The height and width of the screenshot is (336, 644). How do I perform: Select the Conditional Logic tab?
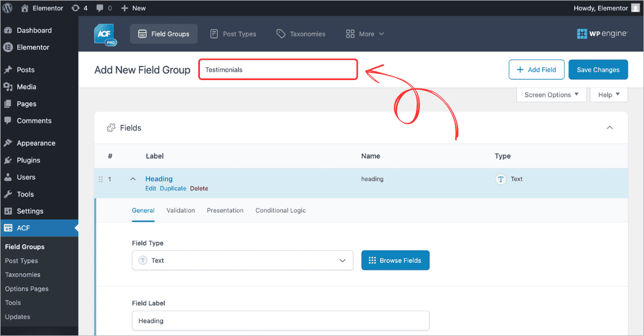coord(281,211)
